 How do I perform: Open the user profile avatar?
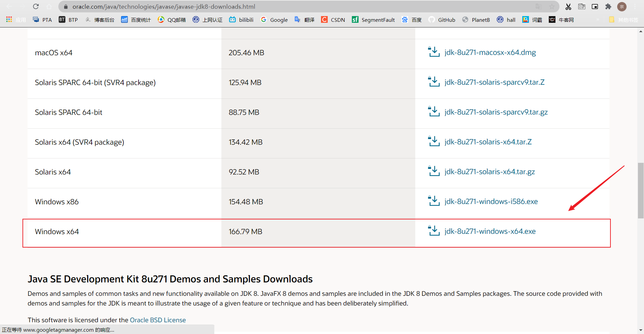tap(622, 6)
